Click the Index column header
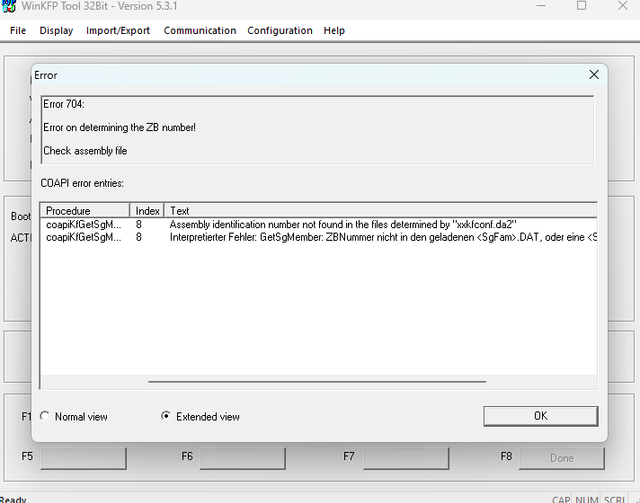This screenshot has height=503, width=640. pos(147,211)
